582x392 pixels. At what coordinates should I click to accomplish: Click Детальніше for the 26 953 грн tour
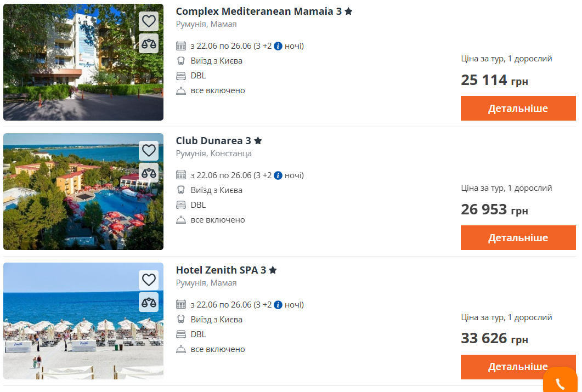click(x=518, y=238)
